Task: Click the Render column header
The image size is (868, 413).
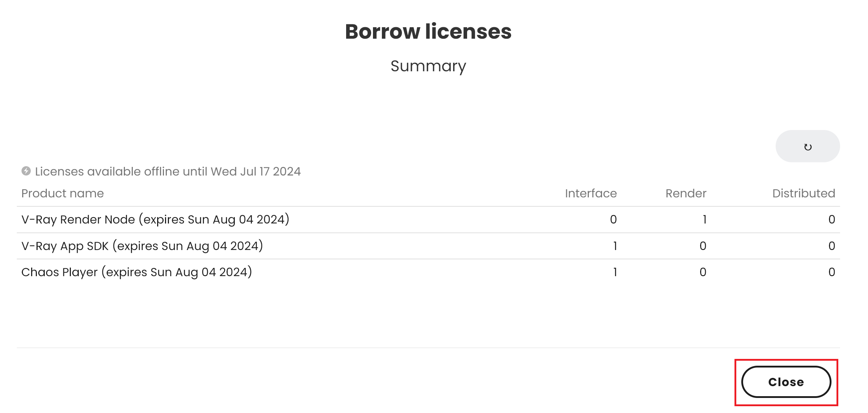Action: [x=685, y=193]
